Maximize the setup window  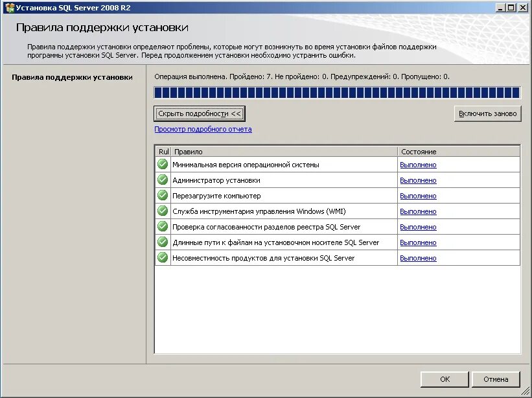511,8
